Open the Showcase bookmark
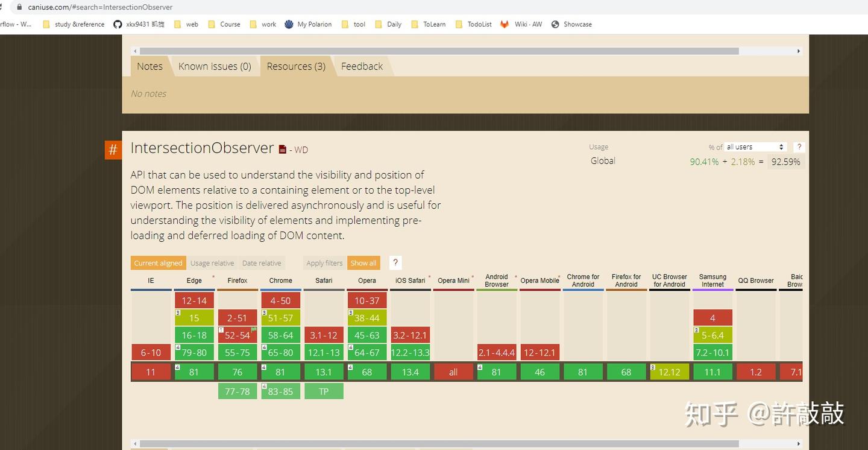 [x=571, y=24]
